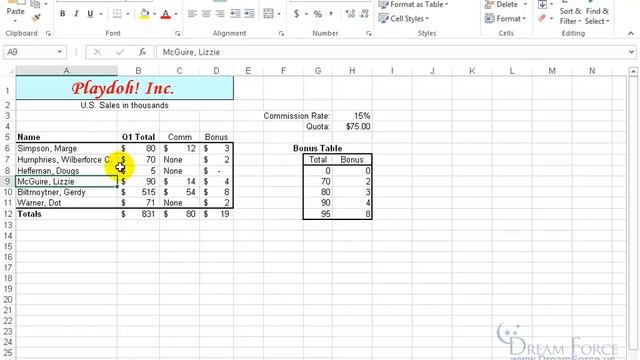Apply Comma Style formatting
The width and height of the screenshot is (640, 360).
click(x=331, y=14)
